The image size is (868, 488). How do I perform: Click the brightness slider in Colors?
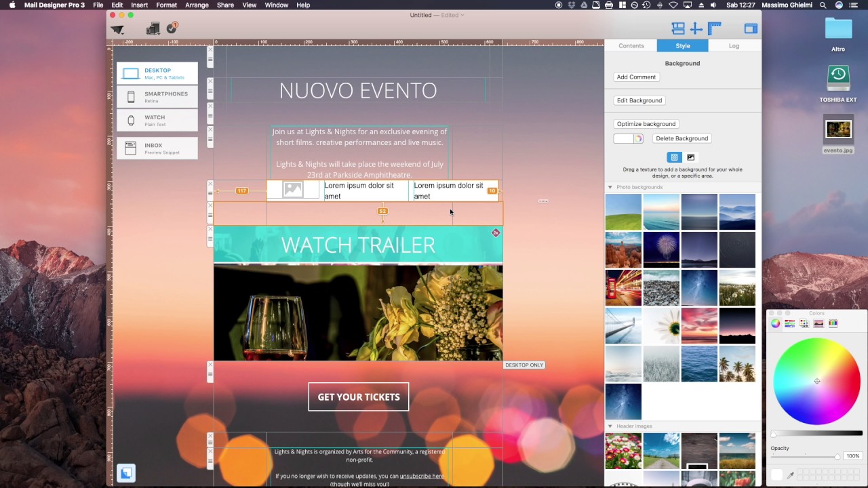click(x=817, y=434)
